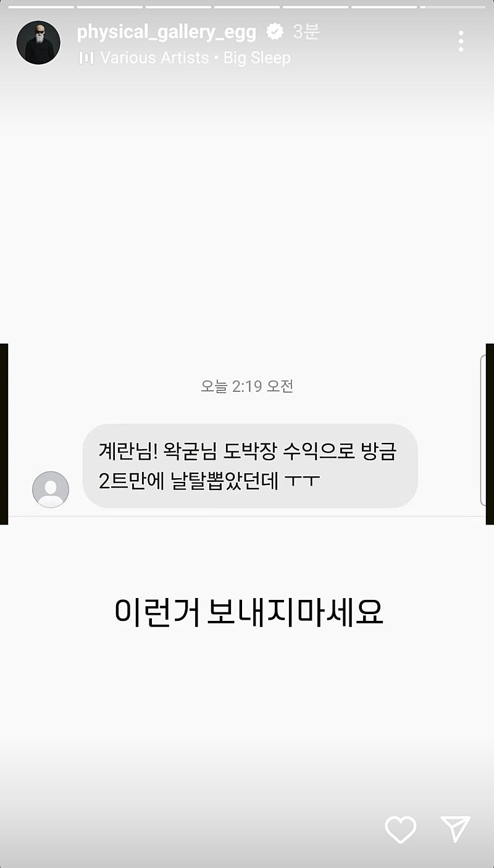
Task: Jump to the second story progress segment
Action: point(109,7)
